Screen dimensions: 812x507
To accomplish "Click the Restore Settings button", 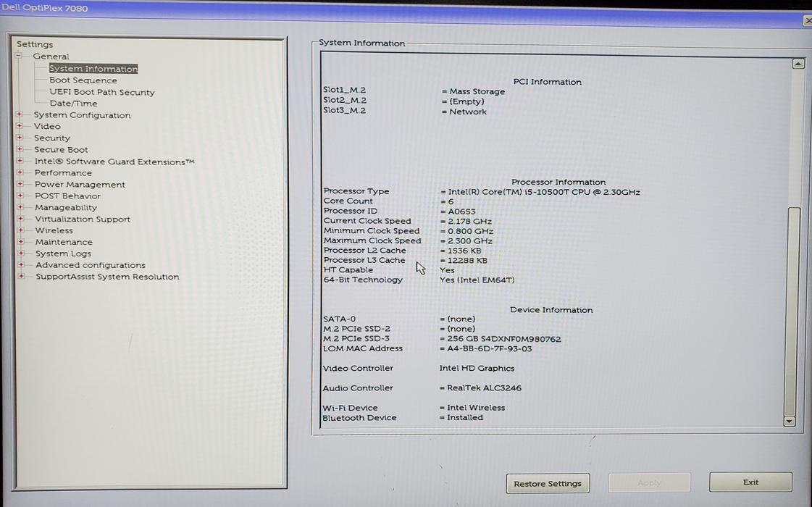I will 548,483.
